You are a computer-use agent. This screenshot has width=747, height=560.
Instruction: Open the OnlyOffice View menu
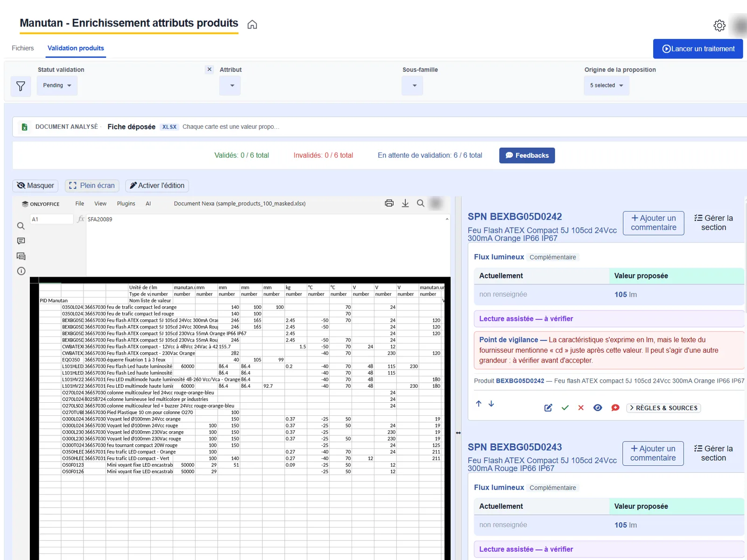pyautogui.click(x=100, y=203)
